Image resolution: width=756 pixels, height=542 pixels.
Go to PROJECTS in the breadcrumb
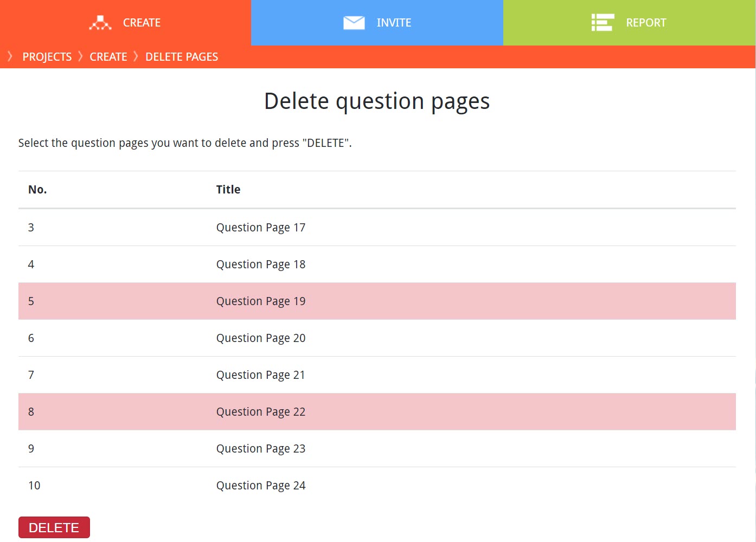pyautogui.click(x=47, y=57)
